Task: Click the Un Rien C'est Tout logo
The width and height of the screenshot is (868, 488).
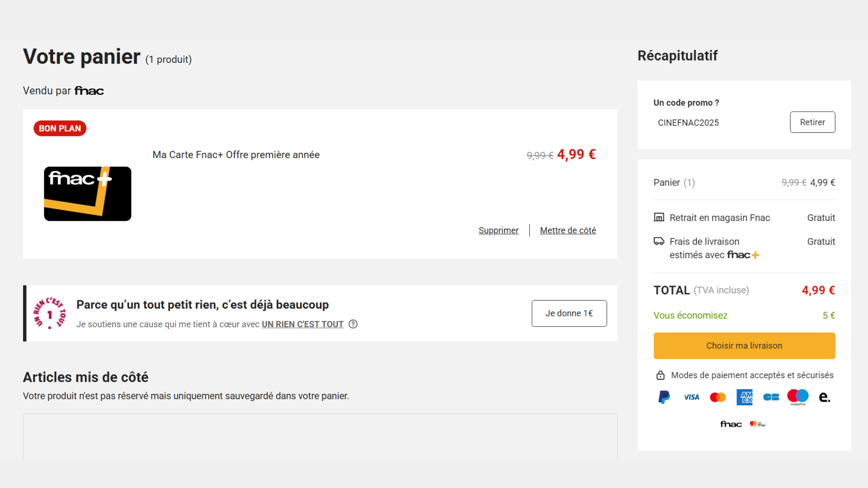Action: tap(50, 313)
